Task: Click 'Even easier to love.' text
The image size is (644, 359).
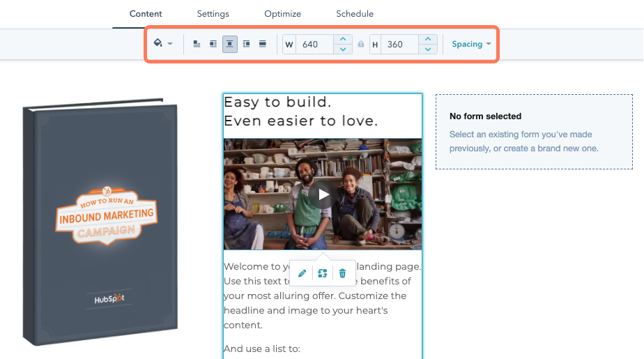Action: 300,121
